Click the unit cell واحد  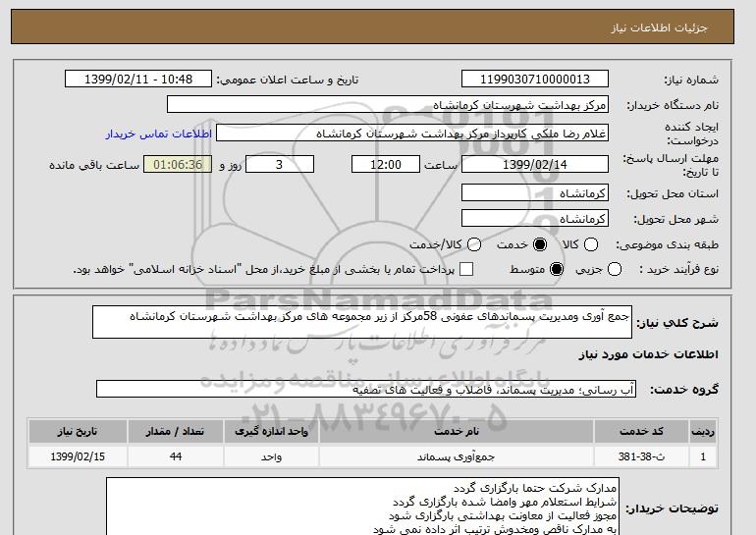[x=271, y=456]
